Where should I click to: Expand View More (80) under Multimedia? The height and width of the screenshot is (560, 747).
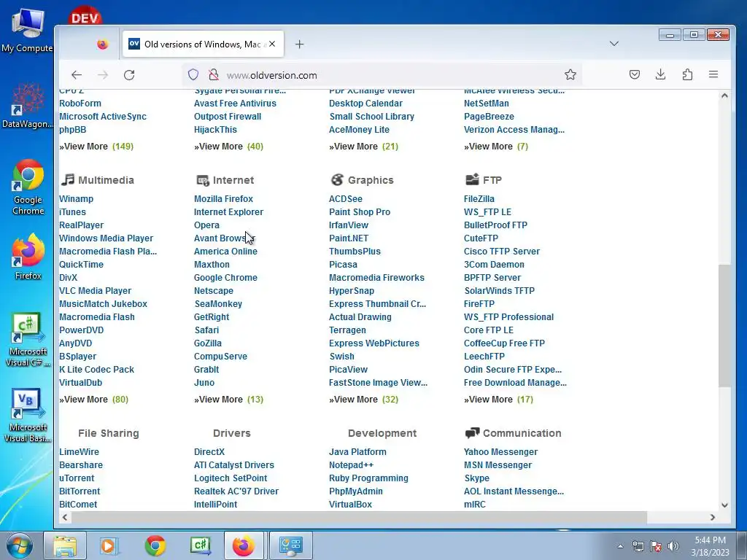pyautogui.click(x=94, y=399)
